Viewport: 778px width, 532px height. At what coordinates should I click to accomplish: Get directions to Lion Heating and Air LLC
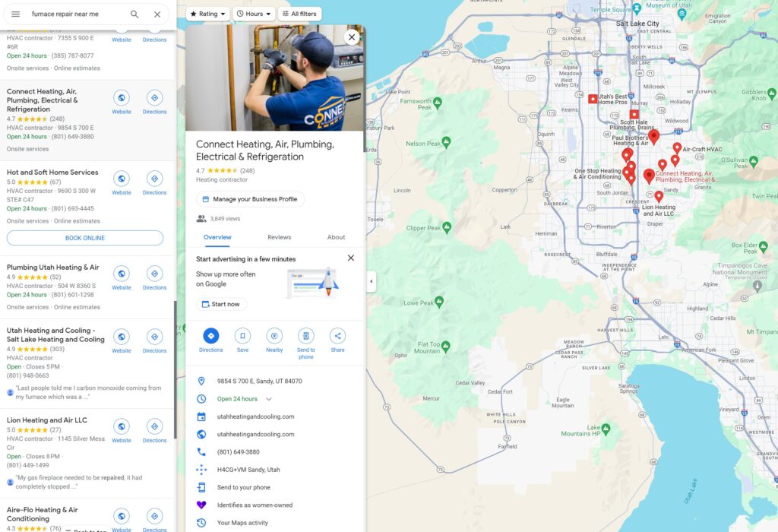click(x=155, y=431)
